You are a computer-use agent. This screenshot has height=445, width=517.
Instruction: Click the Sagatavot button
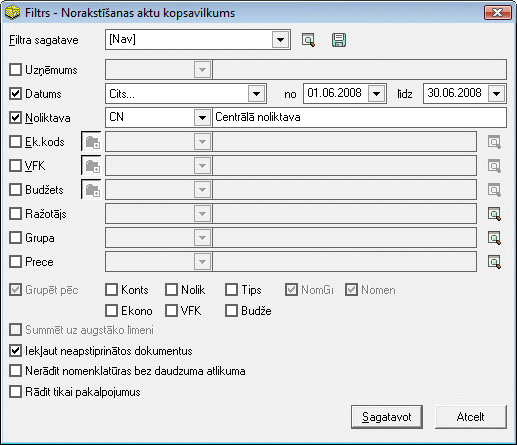pos(387,417)
